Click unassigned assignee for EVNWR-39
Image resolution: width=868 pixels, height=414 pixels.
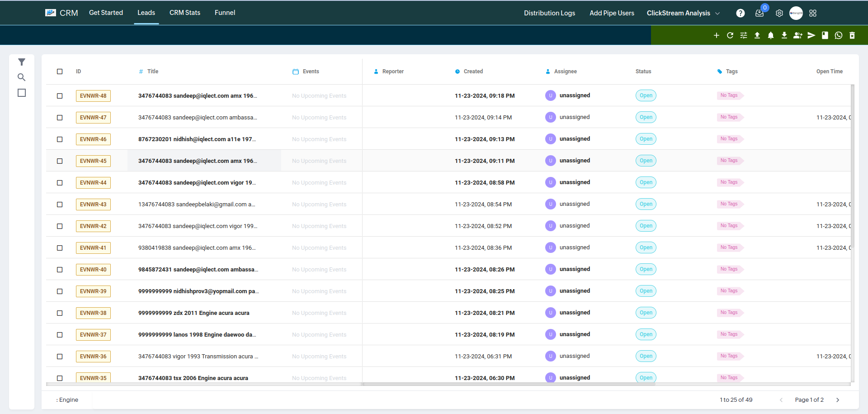575,291
